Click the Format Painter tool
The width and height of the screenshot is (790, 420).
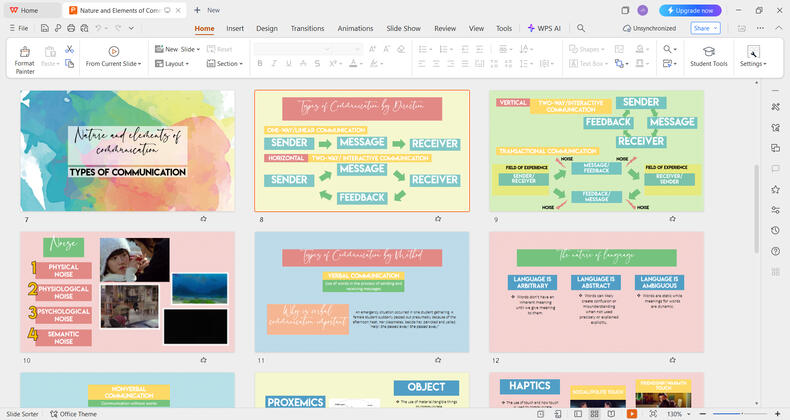coord(24,60)
